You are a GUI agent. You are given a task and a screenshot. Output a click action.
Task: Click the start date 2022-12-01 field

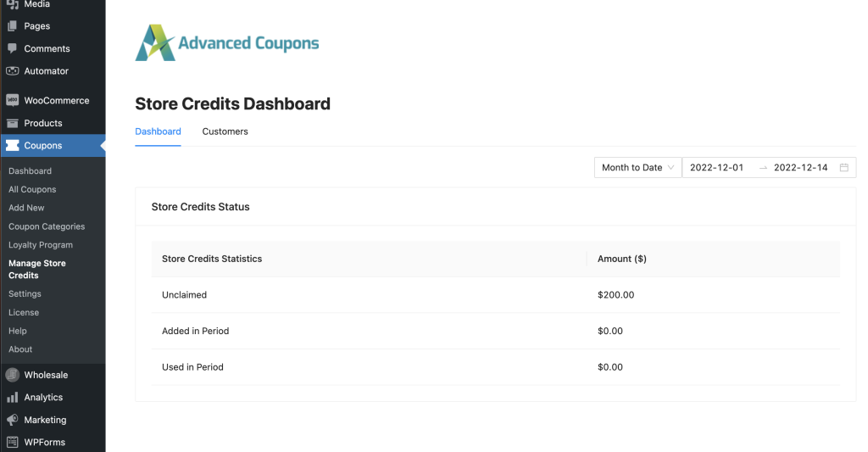[716, 167]
